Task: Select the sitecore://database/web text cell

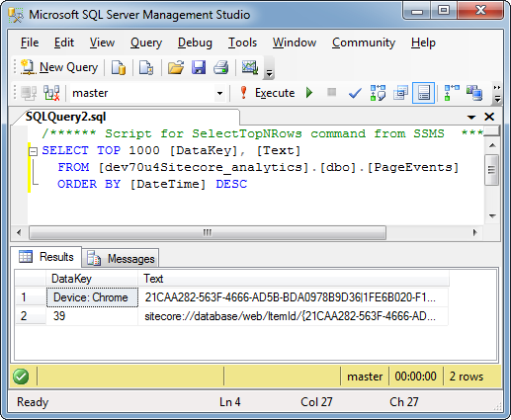Action: [293, 316]
